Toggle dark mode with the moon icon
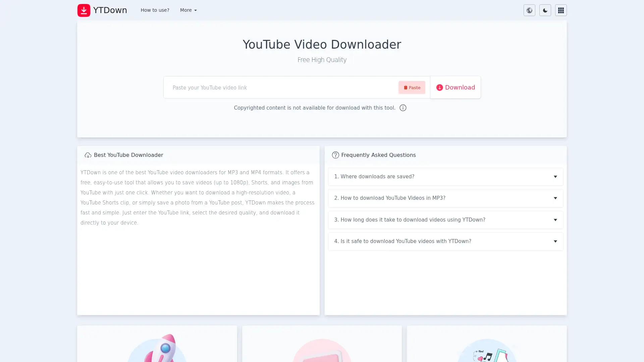Viewport: 644px width, 362px height. (x=545, y=10)
